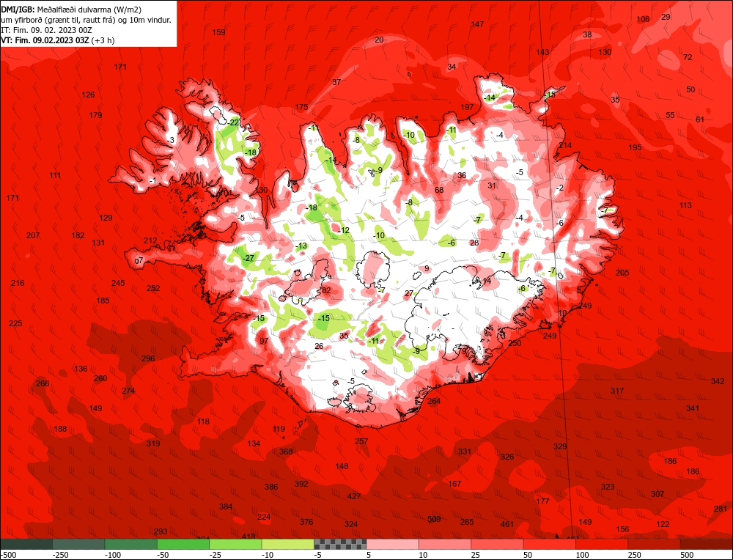The width and height of the screenshot is (733, 560).
Task: Click the map value '368'
Action: click(x=286, y=452)
